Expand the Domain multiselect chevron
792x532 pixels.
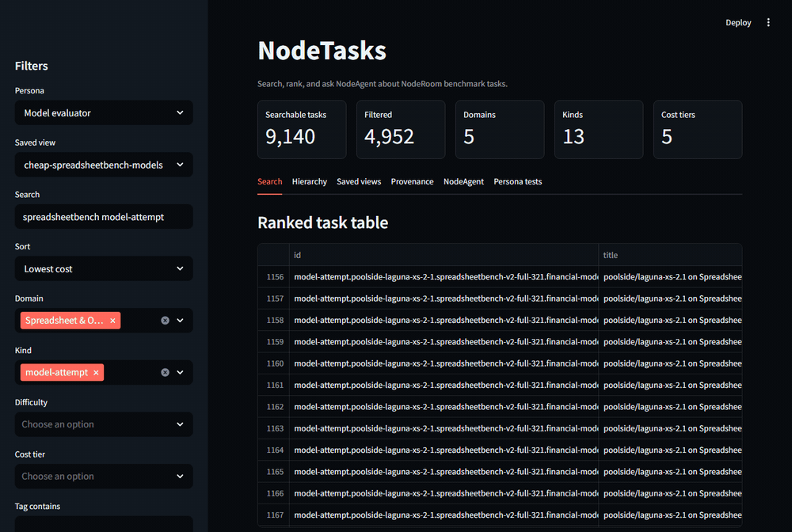click(181, 321)
